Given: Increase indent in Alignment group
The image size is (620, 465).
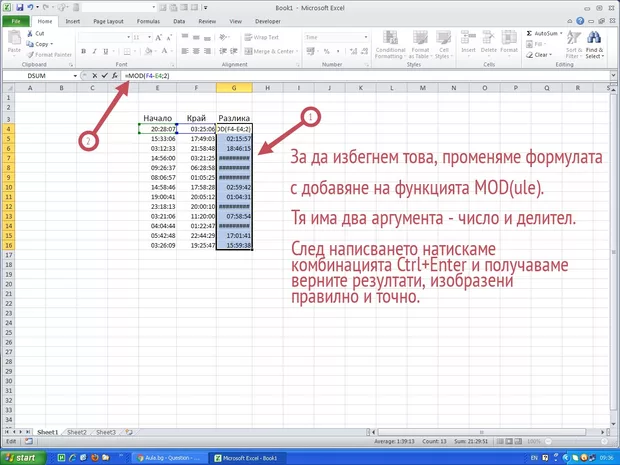Looking at the screenshot, I should [x=234, y=51].
